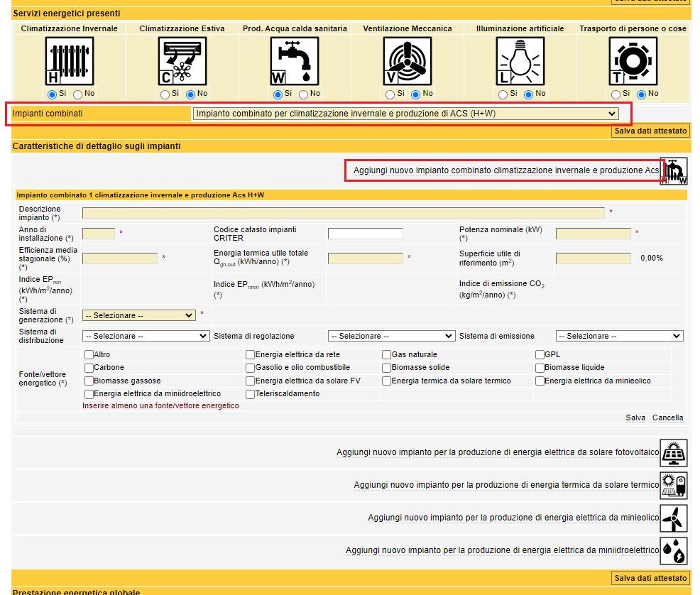Click Aggiungi impianto minieolico link

[513, 518]
